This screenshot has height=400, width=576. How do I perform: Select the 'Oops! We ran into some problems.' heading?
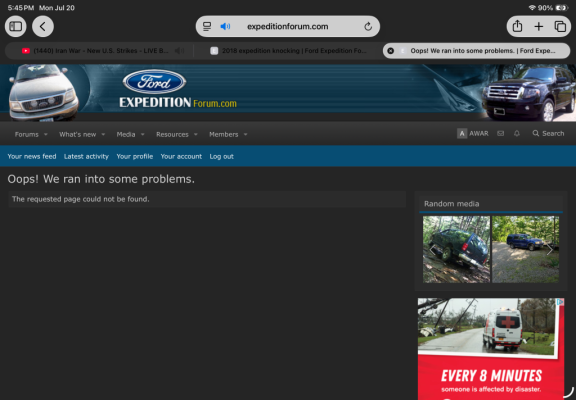point(101,179)
